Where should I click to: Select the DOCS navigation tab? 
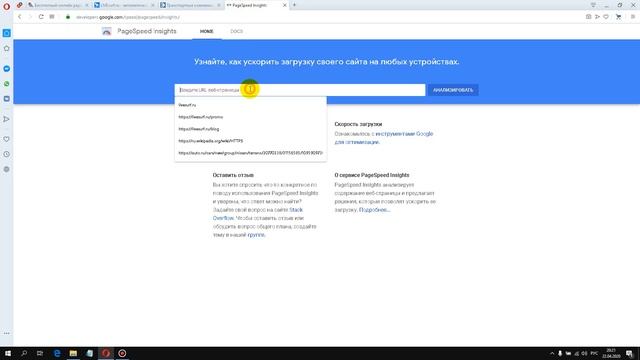[236, 31]
